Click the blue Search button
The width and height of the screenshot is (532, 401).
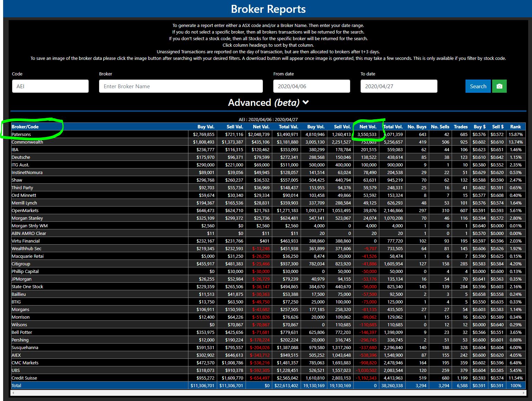[478, 86]
